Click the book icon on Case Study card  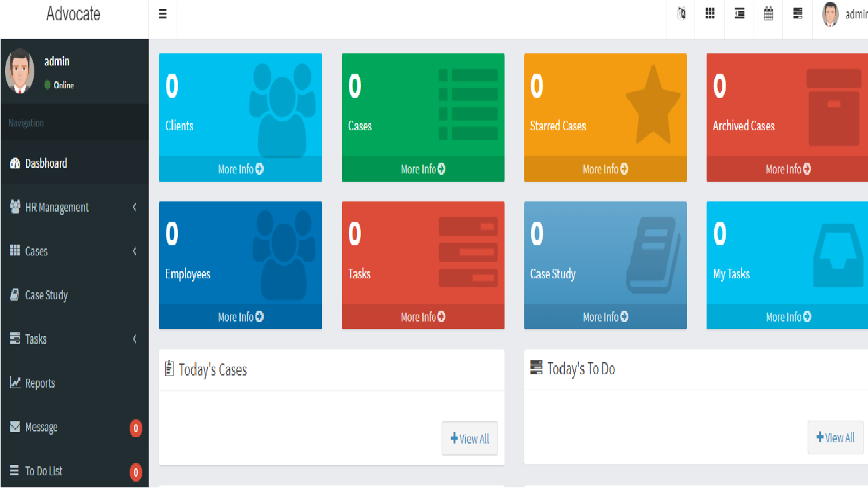tap(653, 255)
